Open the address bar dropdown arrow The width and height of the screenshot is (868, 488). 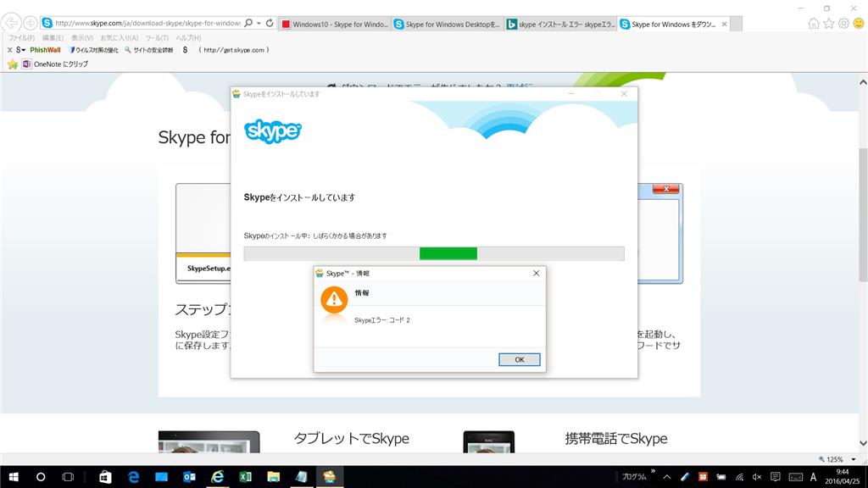click(x=259, y=23)
